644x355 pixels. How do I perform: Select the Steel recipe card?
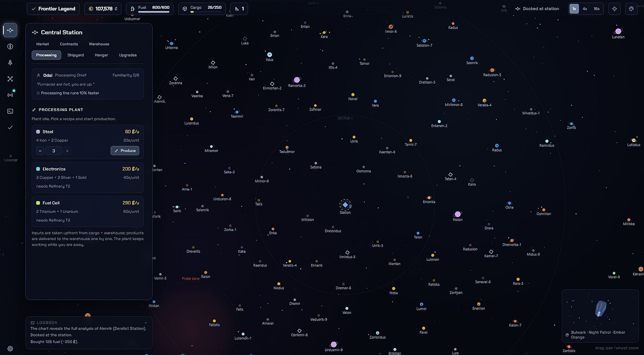click(x=88, y=142)
